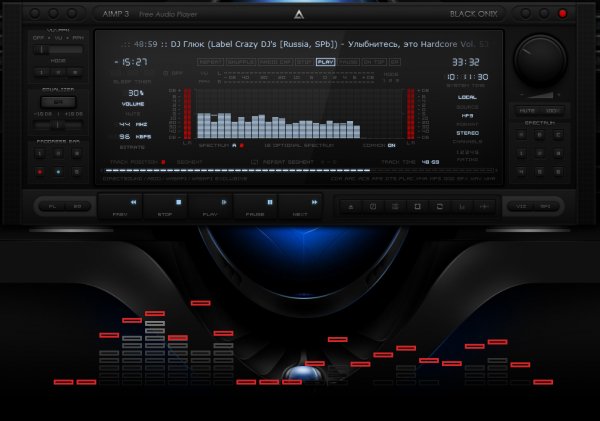Mute audio using the MUTE button
Screen dimensions: 600x421
[x=527, y=111]
